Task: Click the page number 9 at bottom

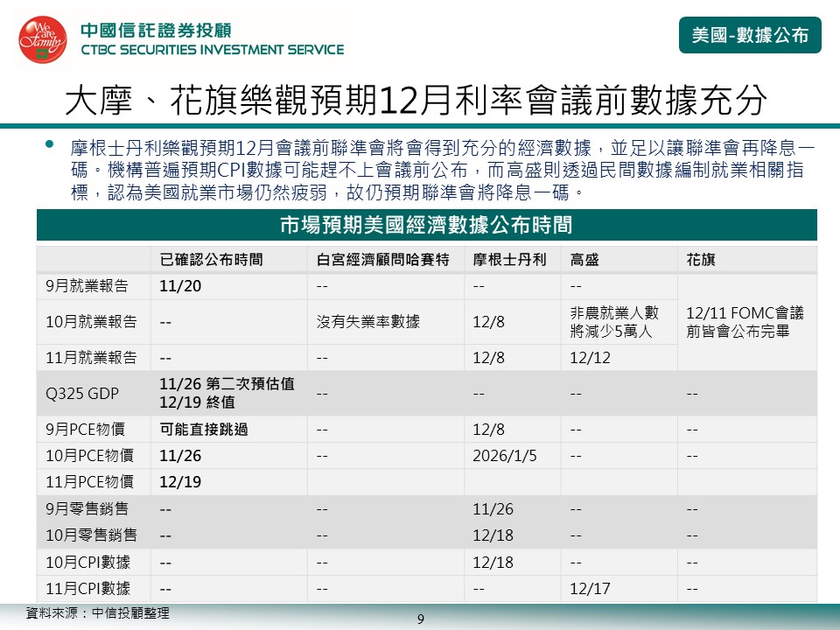Action: pyautogui.click(x=420, y=619)
